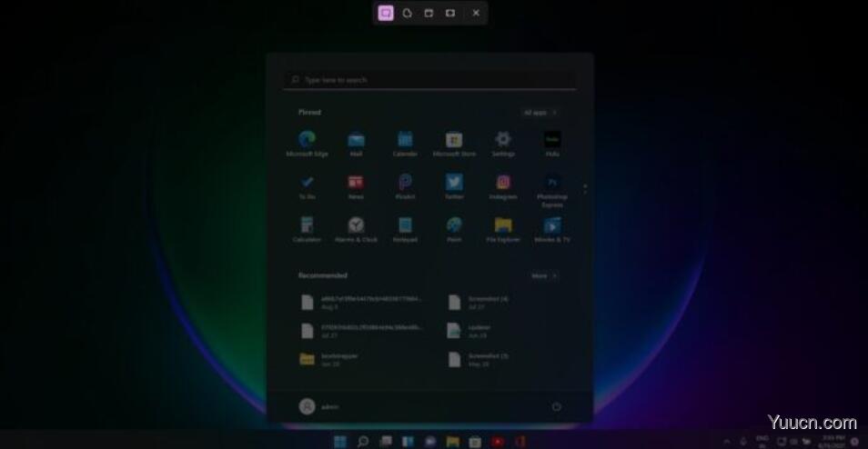Open the admin user account menu
868x449 pixels.
[x=319, y=406]
